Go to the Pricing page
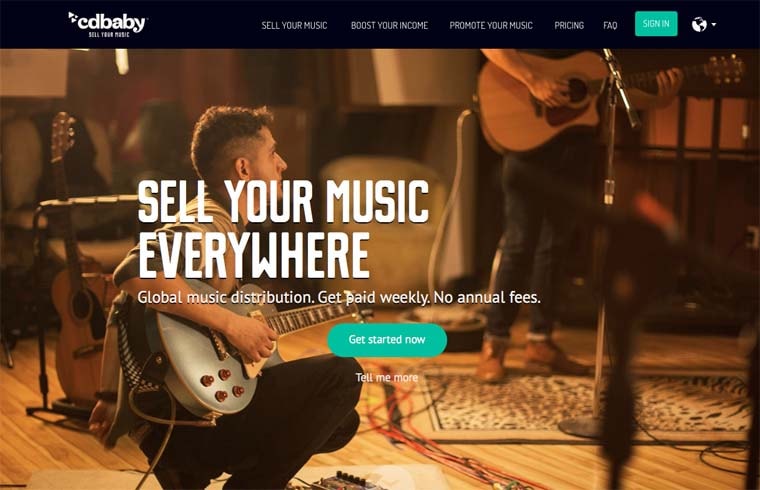Screen dimensions: 760x490 [x=569, y=25]
